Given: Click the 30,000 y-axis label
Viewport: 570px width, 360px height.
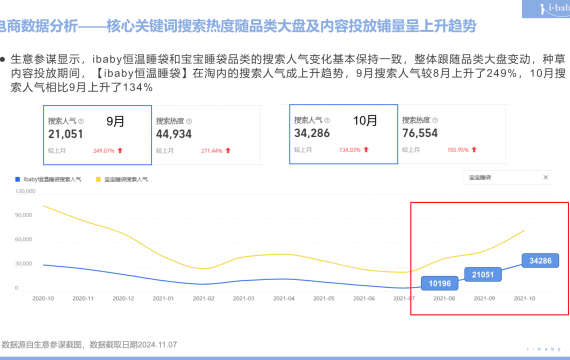Looking at the screenshot, I should 24,264.
